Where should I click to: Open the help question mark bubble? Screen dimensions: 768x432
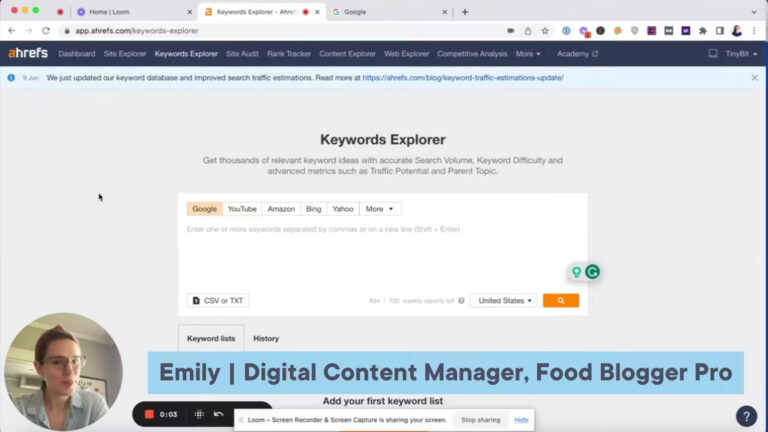[746, 416]
